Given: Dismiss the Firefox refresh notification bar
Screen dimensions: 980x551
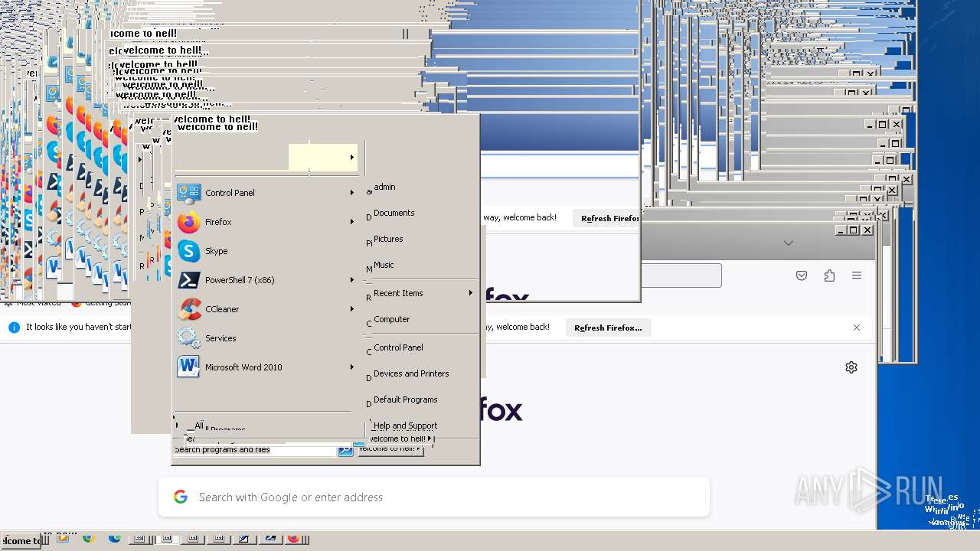Looking at the screenshot, I should pos(857,328).
